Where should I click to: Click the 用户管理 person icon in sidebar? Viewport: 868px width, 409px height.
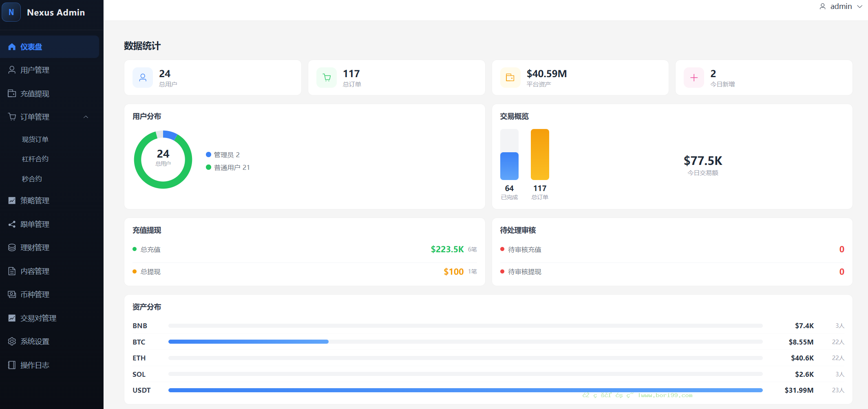pyautogui.click(x=12, y=70)
